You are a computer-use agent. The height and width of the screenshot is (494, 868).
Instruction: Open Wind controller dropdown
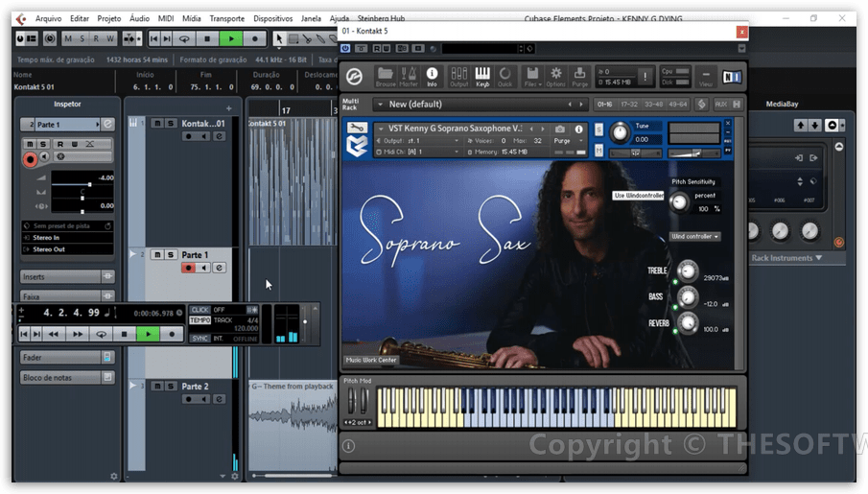click(694, 237)
